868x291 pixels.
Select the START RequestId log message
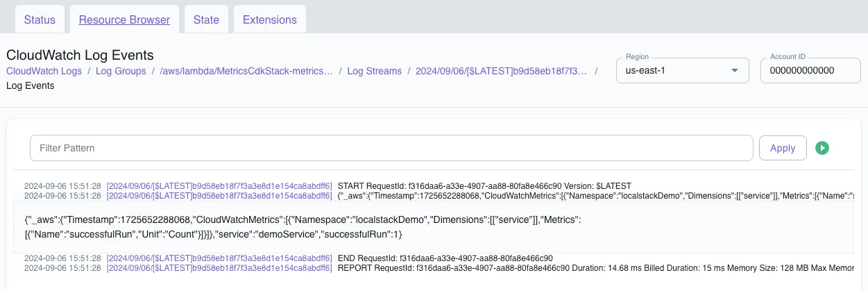point(484,186)
